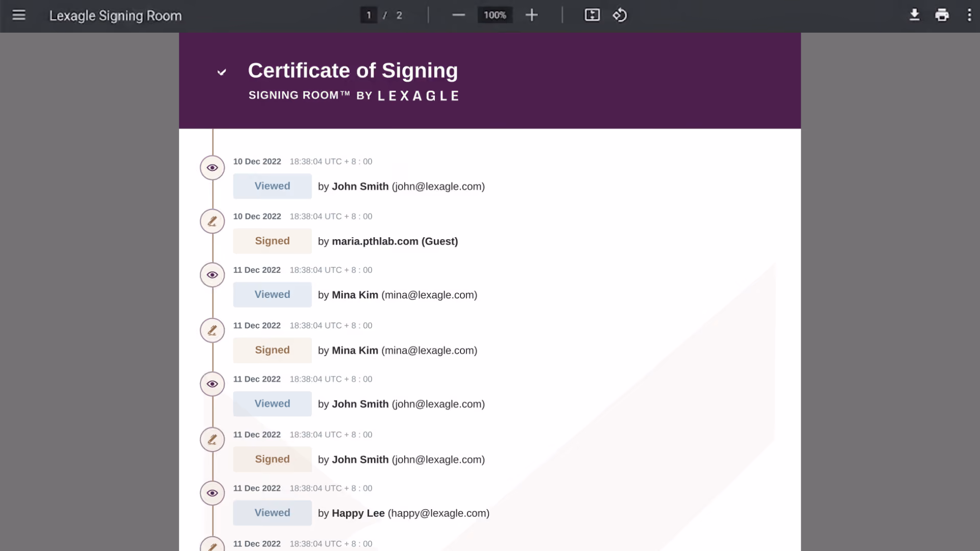Print the certificate document
The width and height of the screenshot is (980, 551).
[x=942, y=15]
